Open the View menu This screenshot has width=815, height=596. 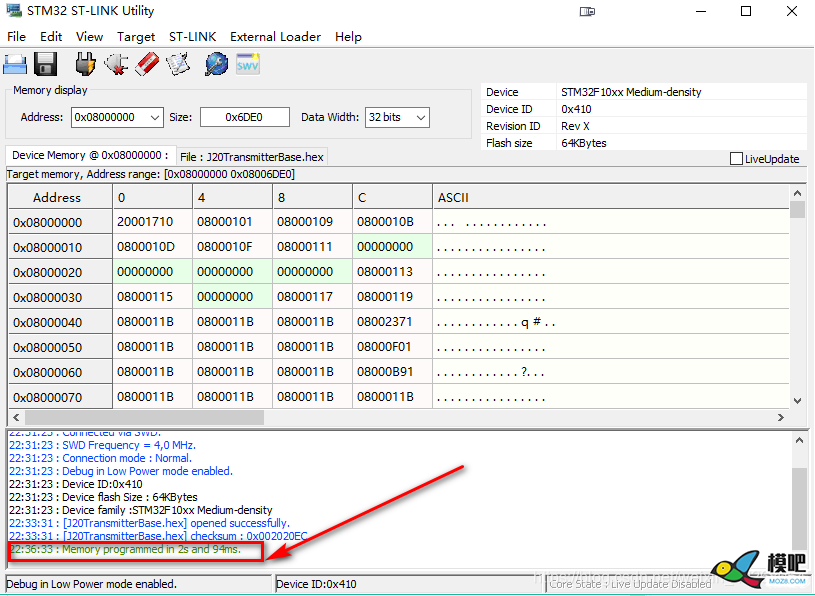pos(89,37)
